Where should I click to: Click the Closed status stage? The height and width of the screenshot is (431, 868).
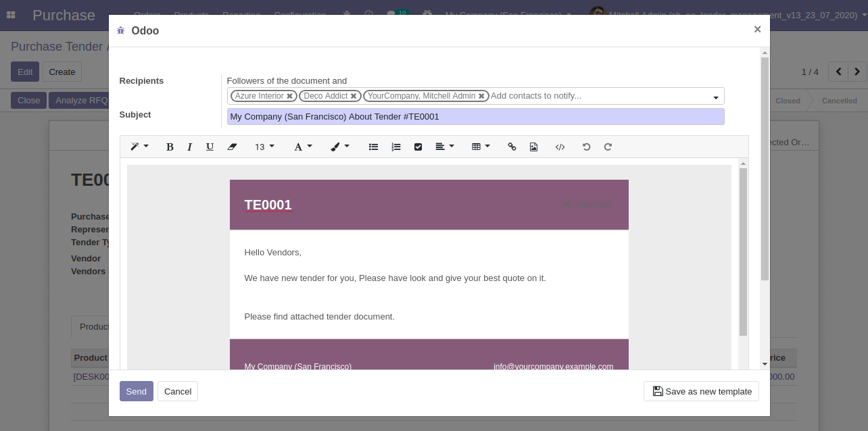pyautogui.click(x=788, y=101)
